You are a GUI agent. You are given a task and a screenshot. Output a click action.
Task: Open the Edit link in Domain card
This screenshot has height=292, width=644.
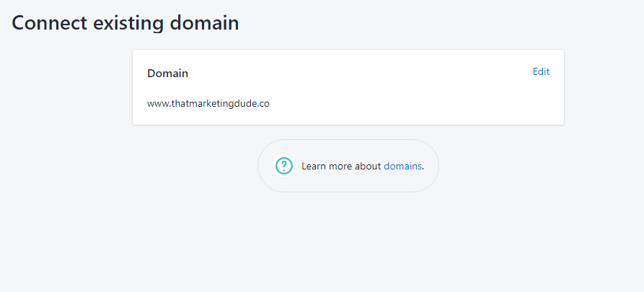coord(541,72)
